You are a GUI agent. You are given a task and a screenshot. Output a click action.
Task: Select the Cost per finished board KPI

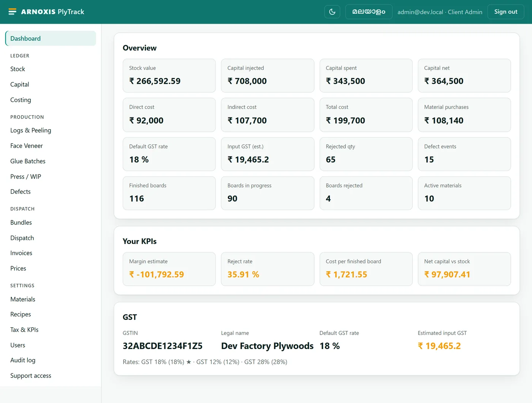(x=366, y=269)
